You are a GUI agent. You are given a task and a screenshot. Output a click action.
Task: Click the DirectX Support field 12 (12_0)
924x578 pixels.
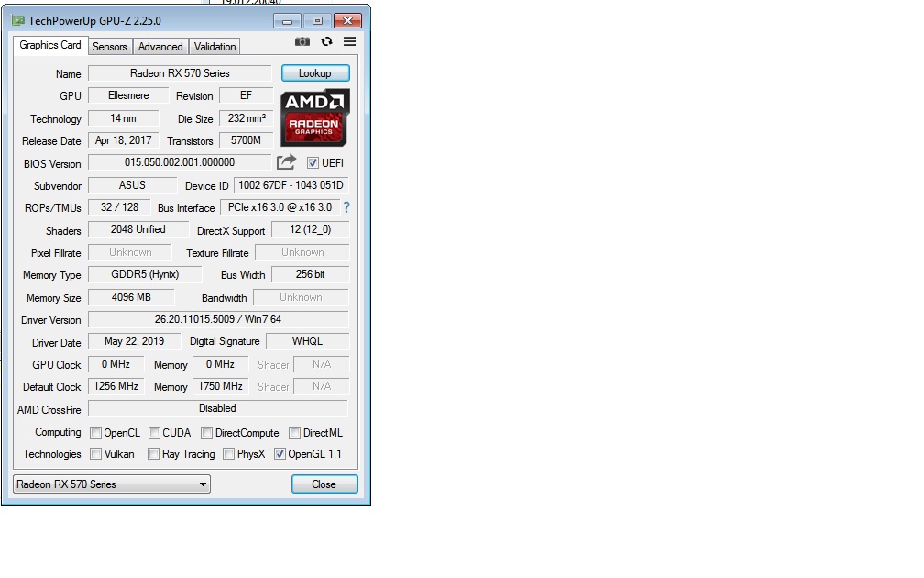coord(310,229)
